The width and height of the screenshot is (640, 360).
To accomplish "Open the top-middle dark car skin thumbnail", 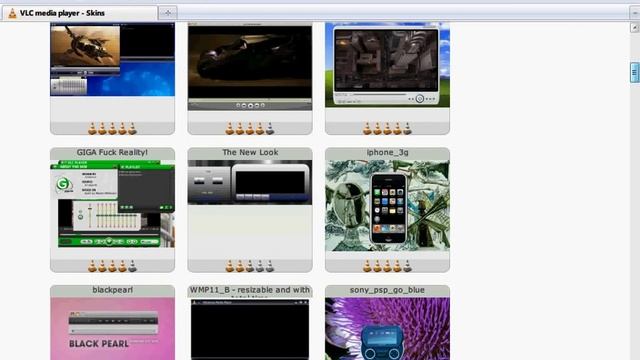I will [x=250, y=67].
